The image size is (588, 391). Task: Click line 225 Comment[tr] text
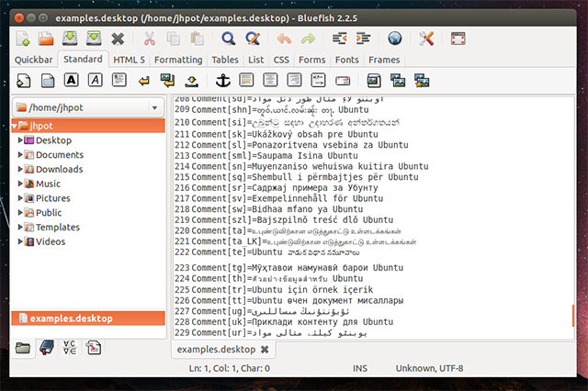pos(282,289)
